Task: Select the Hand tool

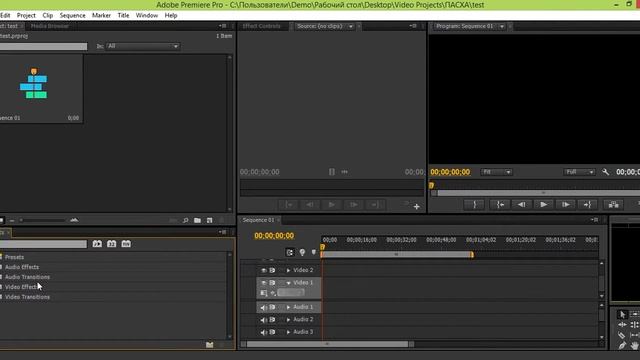Action: (634, 346)
